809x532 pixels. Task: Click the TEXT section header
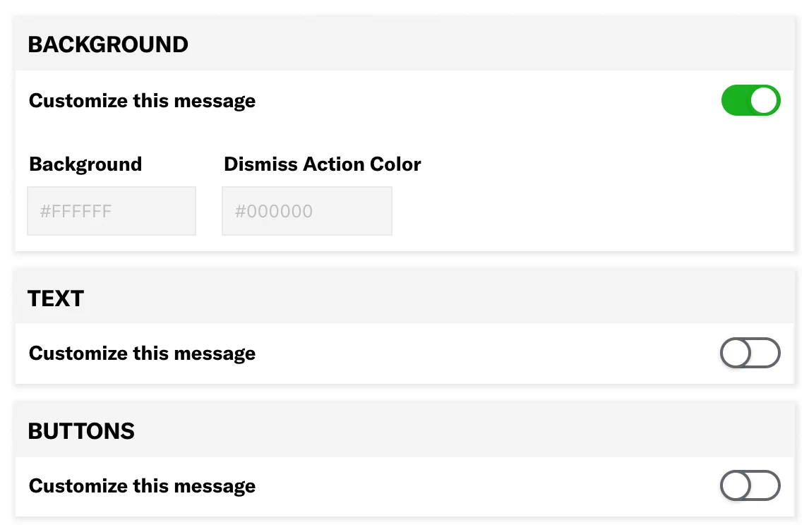pos(56,298)
